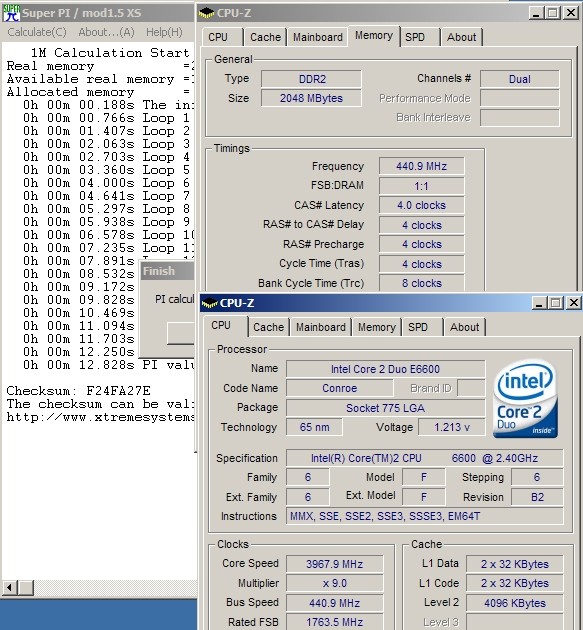Viewport: 583px width, 630px height.
Task: Click L1 Code cache value
Action: [x=514, y=583]
